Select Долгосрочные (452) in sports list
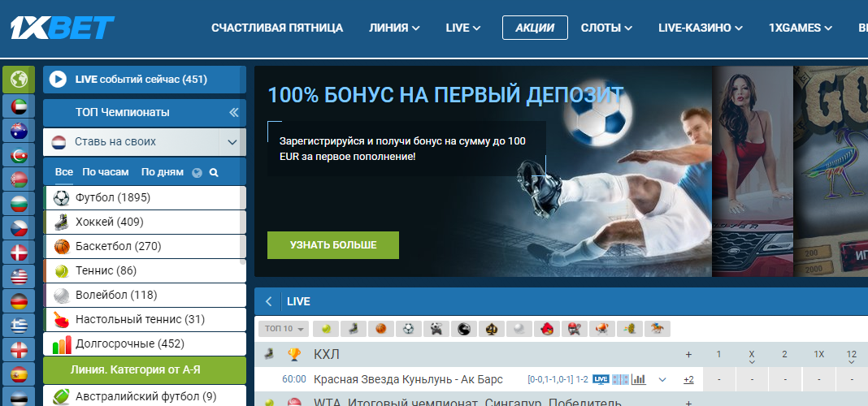 (145, 343)
